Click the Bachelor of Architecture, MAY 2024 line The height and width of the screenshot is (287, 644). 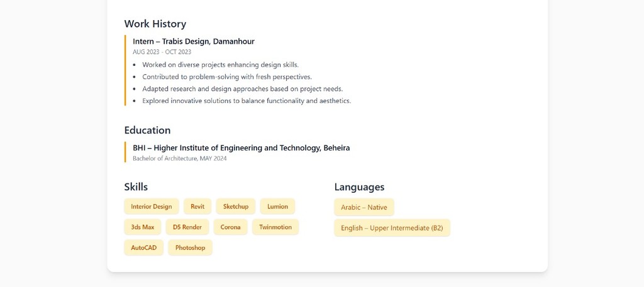[179, 159]
